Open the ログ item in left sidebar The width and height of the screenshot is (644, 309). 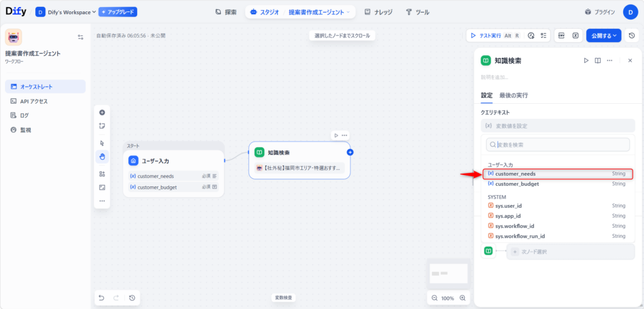click(24, 115)
